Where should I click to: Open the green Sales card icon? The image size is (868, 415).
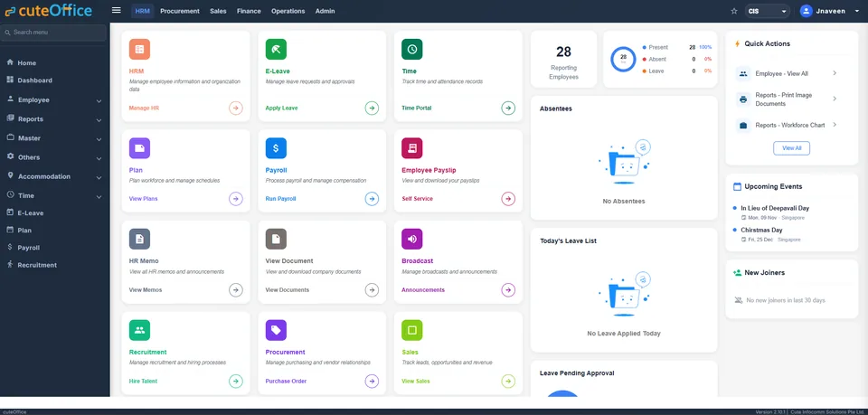click(412, 330)
